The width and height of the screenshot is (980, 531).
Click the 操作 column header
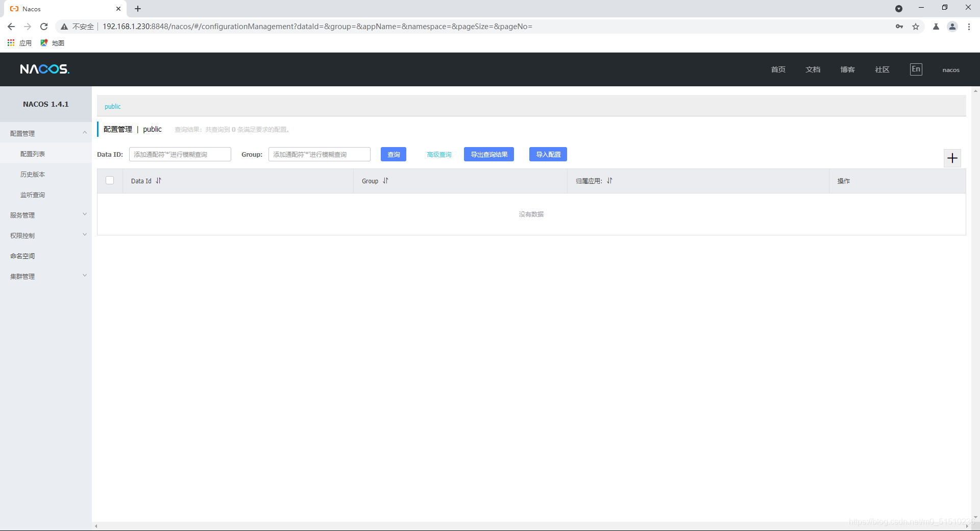point(844,181)
